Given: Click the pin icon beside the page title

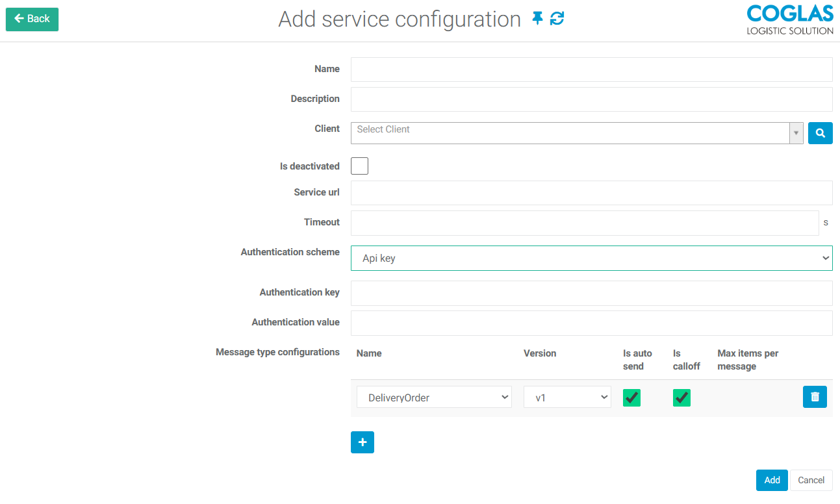Looking at the screenshot, I should (537, 19).
